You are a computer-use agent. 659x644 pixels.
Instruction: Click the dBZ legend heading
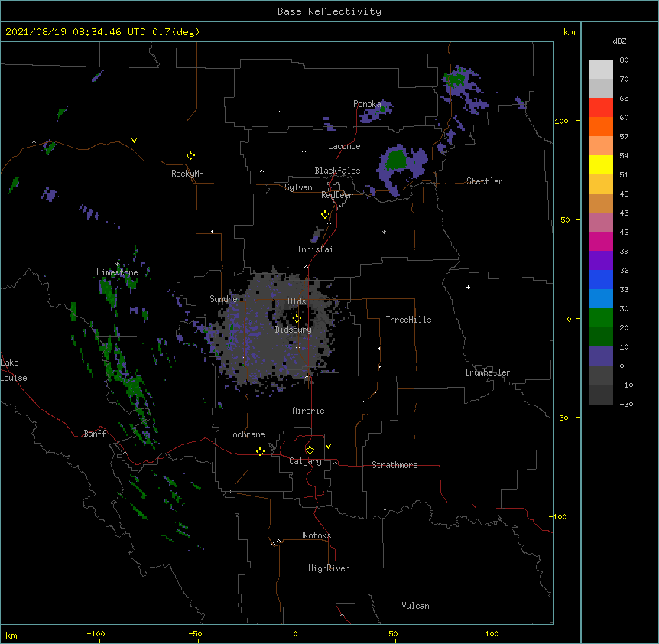click(x=619, y=41)
